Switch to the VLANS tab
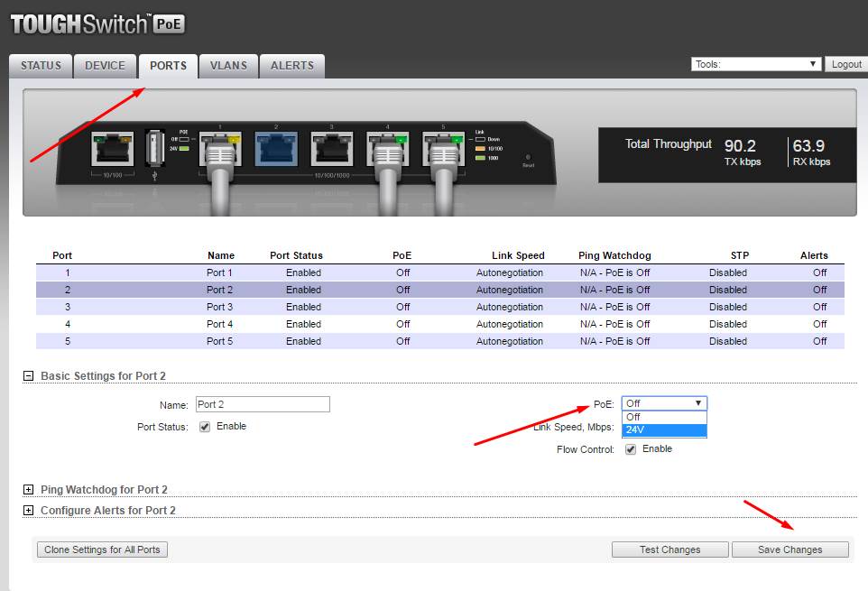This screenshot has width=868, height=591. tap(229, 66)
